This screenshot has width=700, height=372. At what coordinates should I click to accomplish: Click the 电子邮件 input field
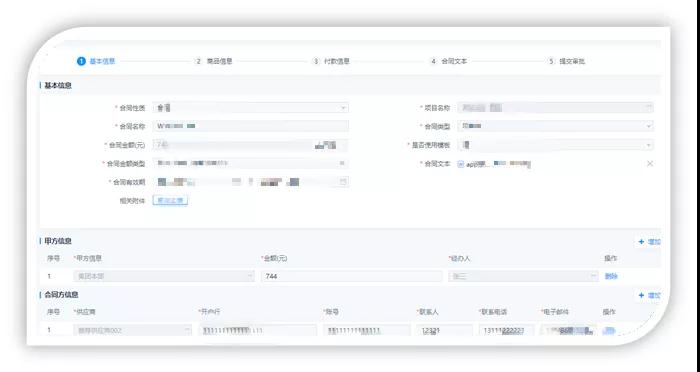pos(569,330)
